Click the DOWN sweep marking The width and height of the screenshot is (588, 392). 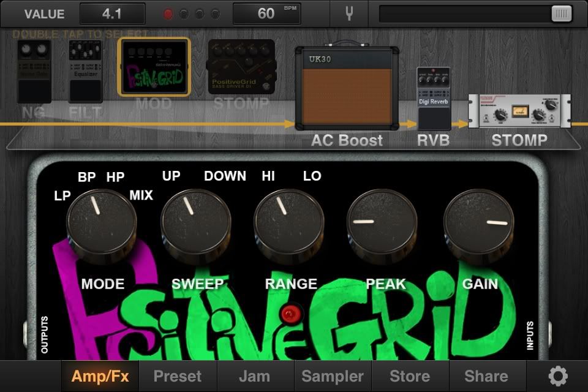225,176
